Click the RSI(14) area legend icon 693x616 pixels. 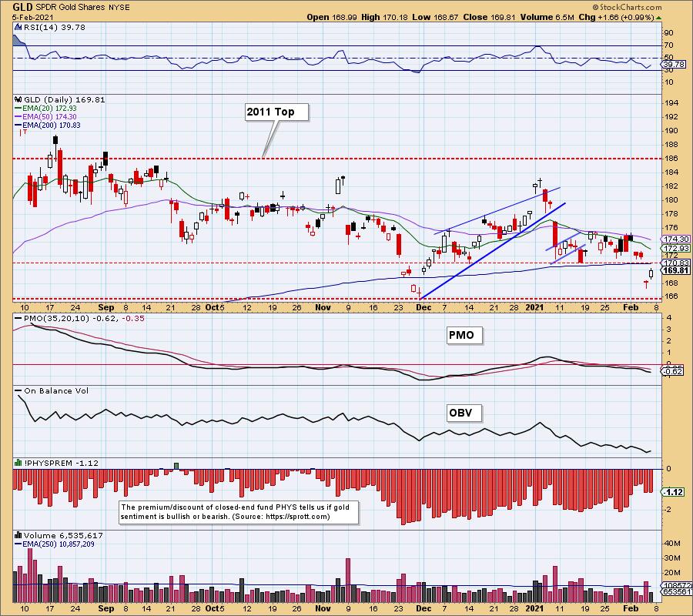pos(18,28)
